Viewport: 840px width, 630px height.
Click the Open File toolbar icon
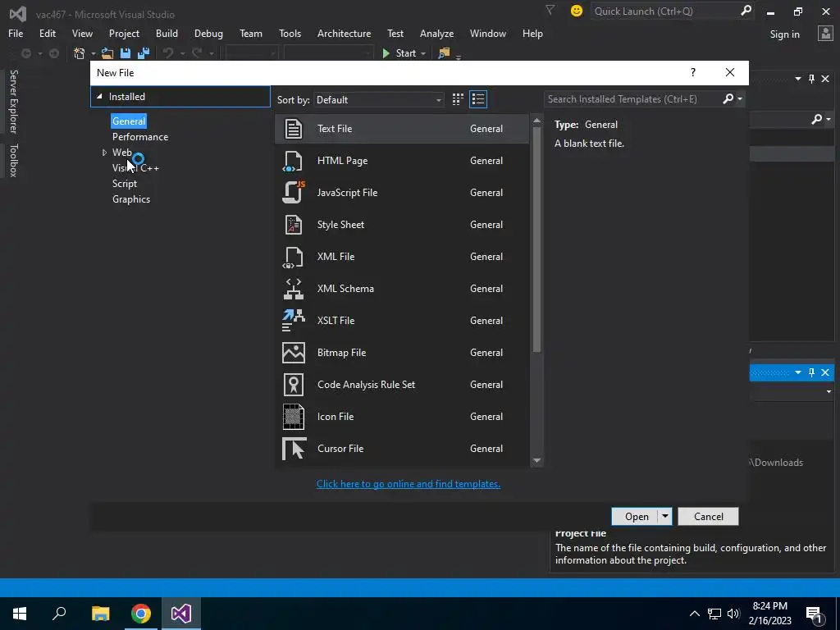tap(107, 53)
